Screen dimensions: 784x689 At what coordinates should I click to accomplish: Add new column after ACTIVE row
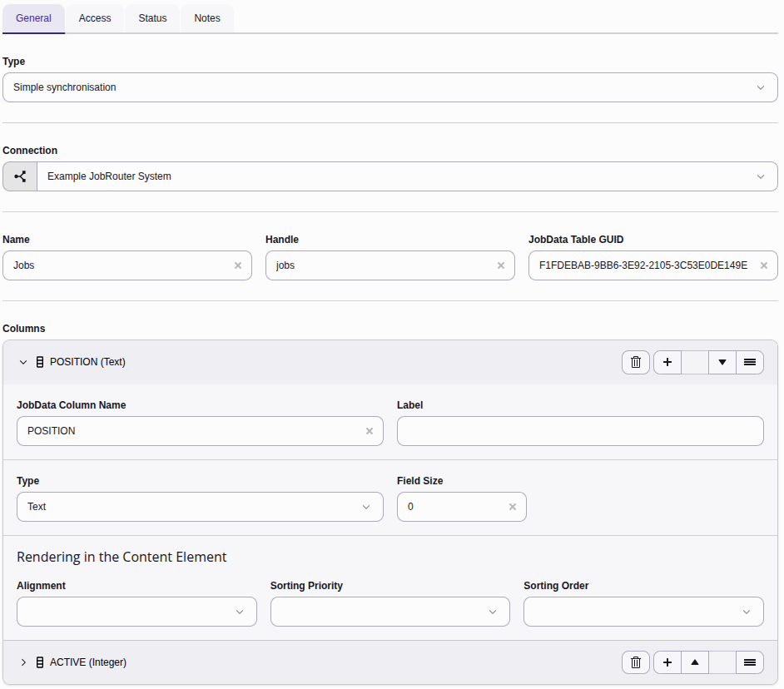[667, 662]
